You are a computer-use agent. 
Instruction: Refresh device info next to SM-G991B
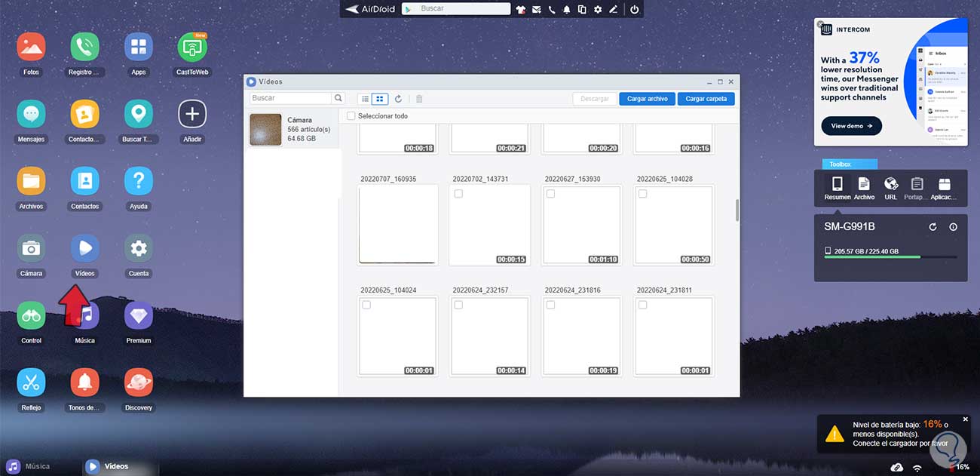933,227
